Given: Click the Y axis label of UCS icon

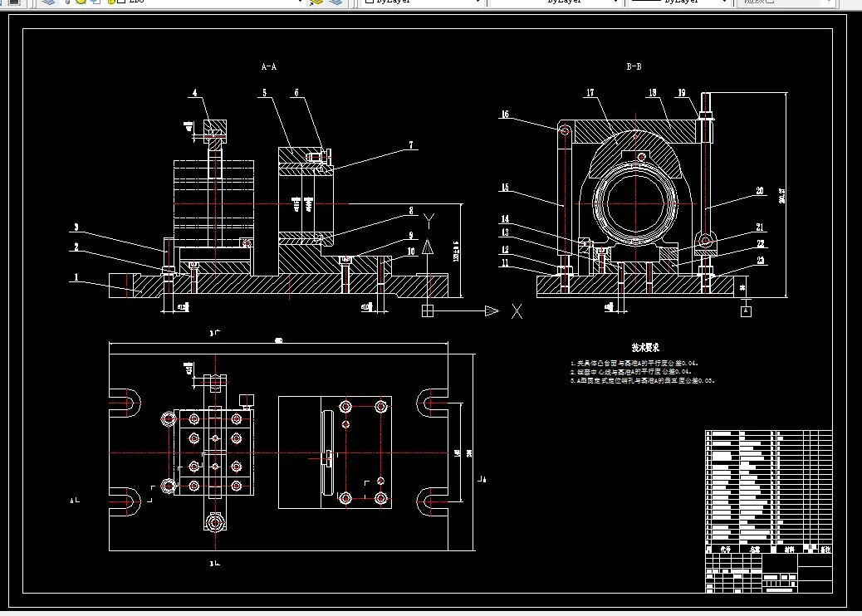Looking at the screenshot, I should click(429, 221).
